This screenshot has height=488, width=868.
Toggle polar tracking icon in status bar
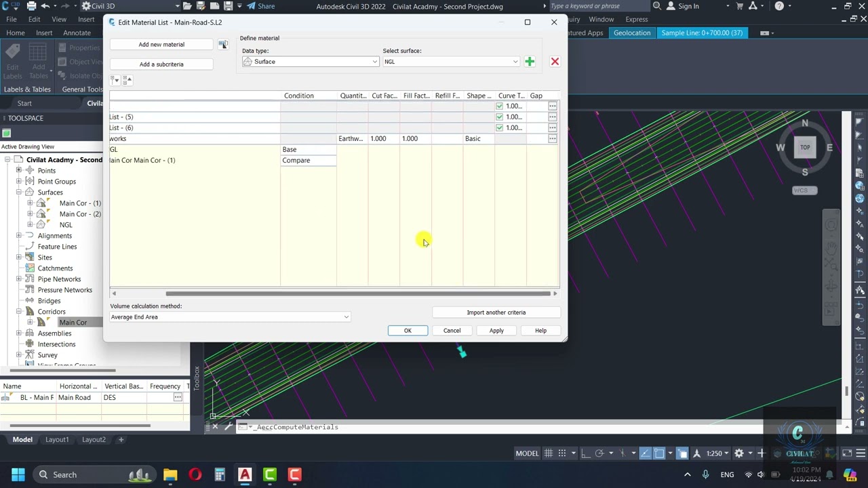point(599,453)
